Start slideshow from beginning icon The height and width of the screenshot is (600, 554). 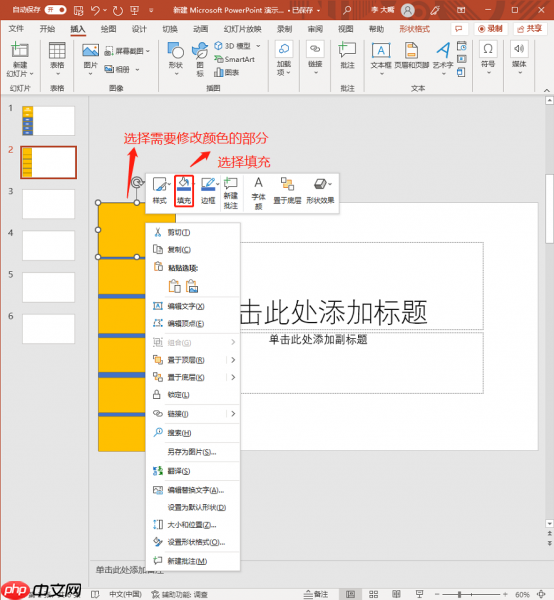click(134, 10)
